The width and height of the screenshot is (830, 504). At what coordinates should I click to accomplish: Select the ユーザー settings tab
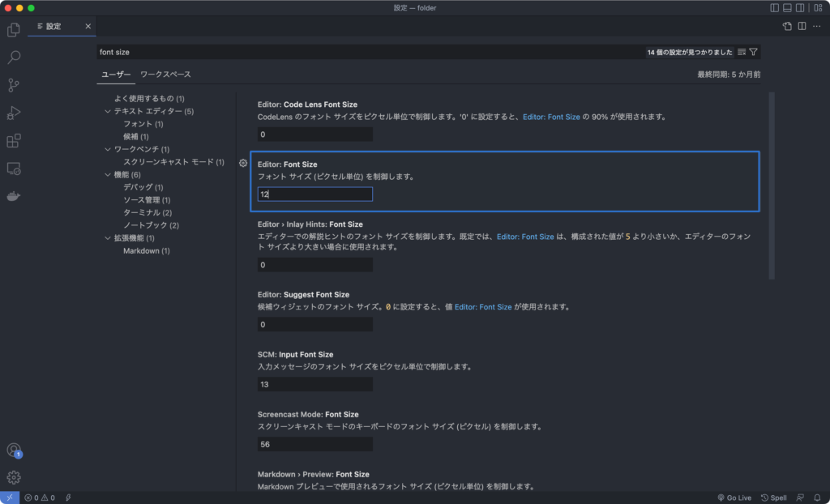(x=115, y=74)
